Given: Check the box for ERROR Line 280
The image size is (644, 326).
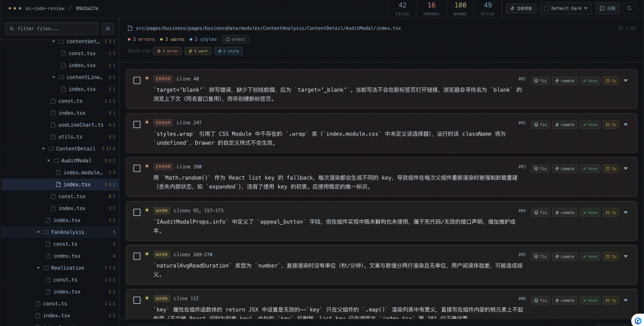Looking at the screenshot, I should click(x=137, y=168).
